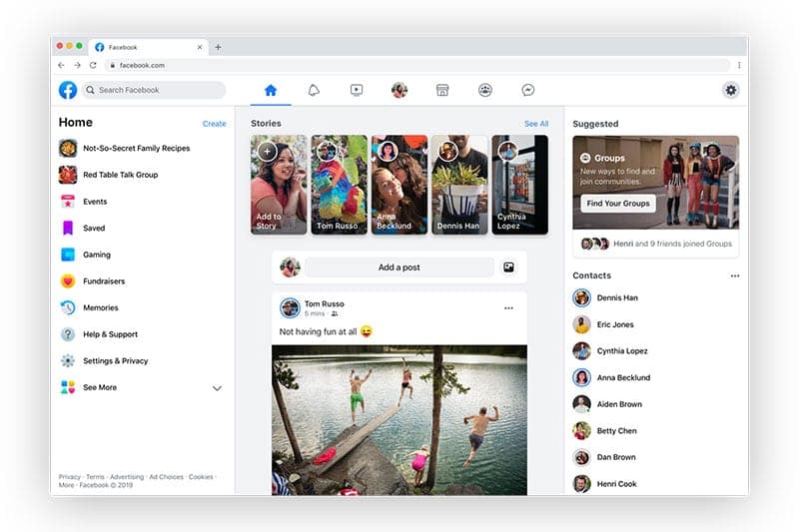This screenshot has width=799, height=532.
Task: Open chat with Cynthia Lopez contact
Action: point(610,350)
